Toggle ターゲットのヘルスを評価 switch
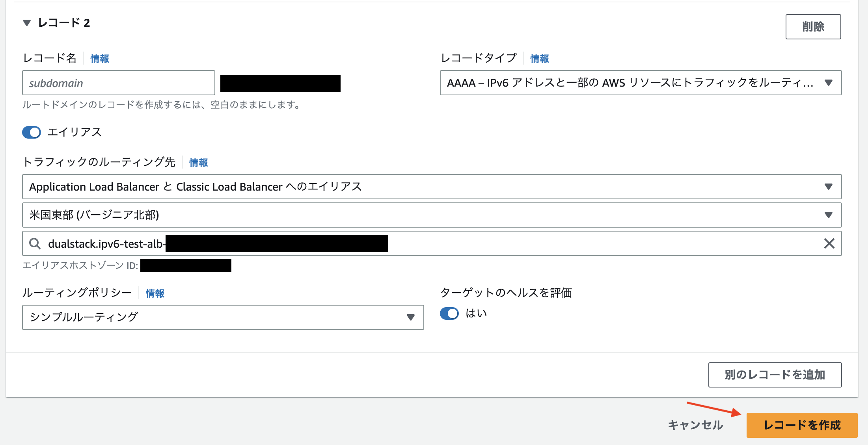 pos(449,313)
